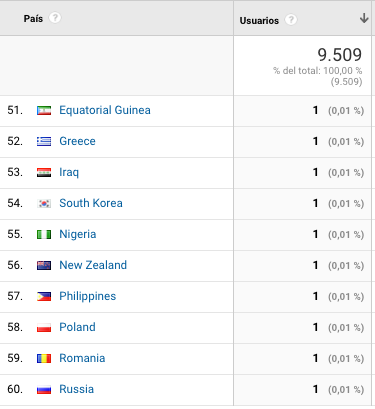This screenshot has height=409, width=375.
Task: Click the help icon next to País
Action: [x=55, y=18]
